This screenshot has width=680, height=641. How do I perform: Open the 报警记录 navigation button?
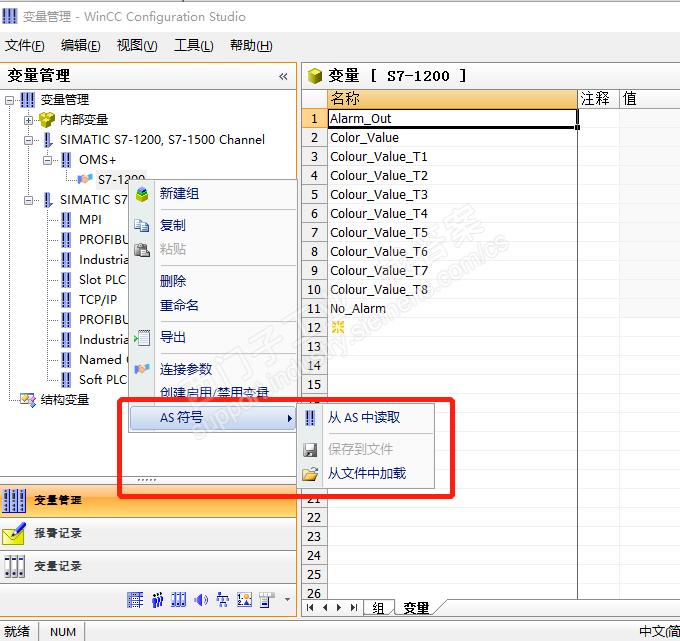tap(148, 533)
